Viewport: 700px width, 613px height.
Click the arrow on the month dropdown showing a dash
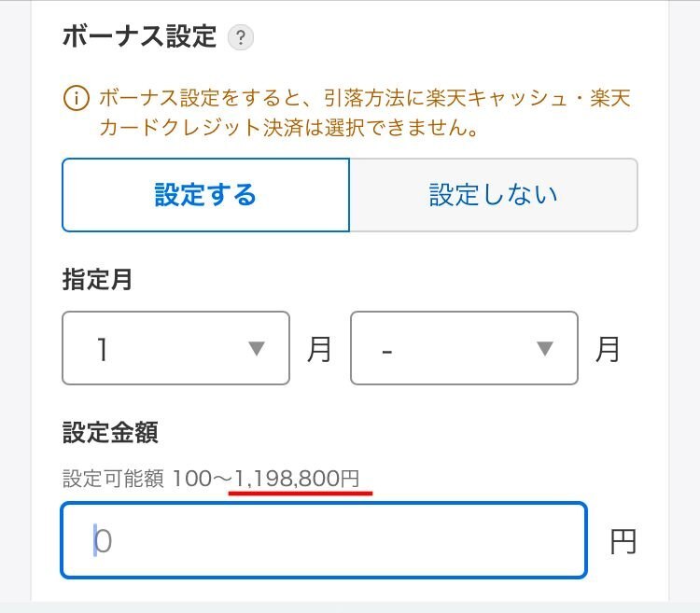tap(546, 348)
